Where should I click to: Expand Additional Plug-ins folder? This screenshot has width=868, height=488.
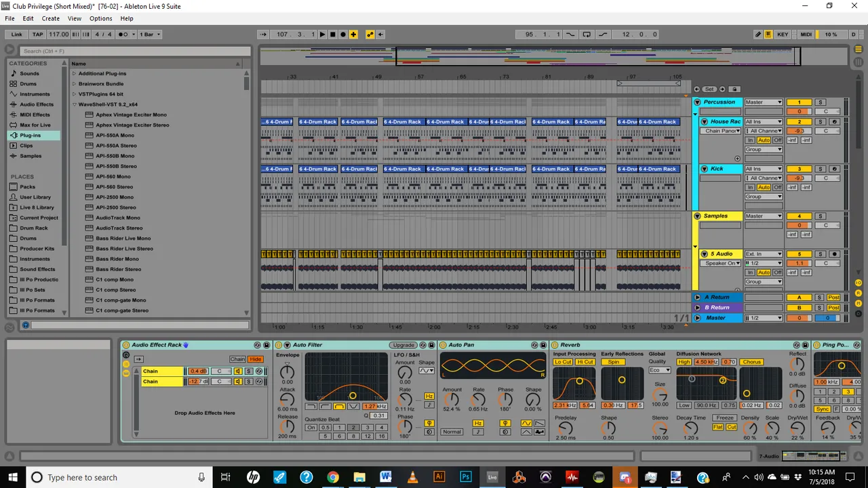pos(75,73)
